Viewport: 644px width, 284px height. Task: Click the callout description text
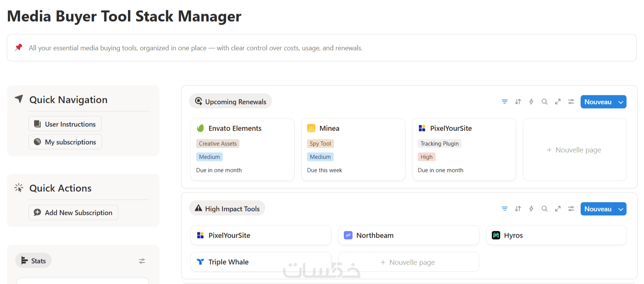[195, 48]
